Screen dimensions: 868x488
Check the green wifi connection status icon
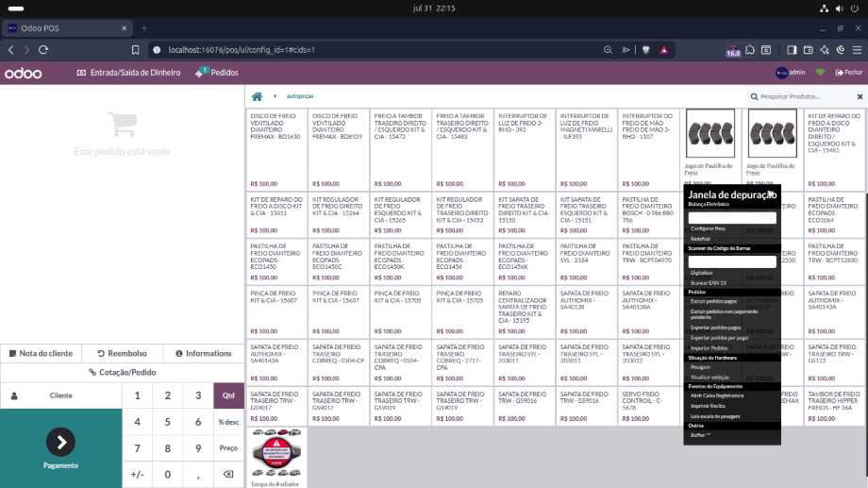pos(821,73)
